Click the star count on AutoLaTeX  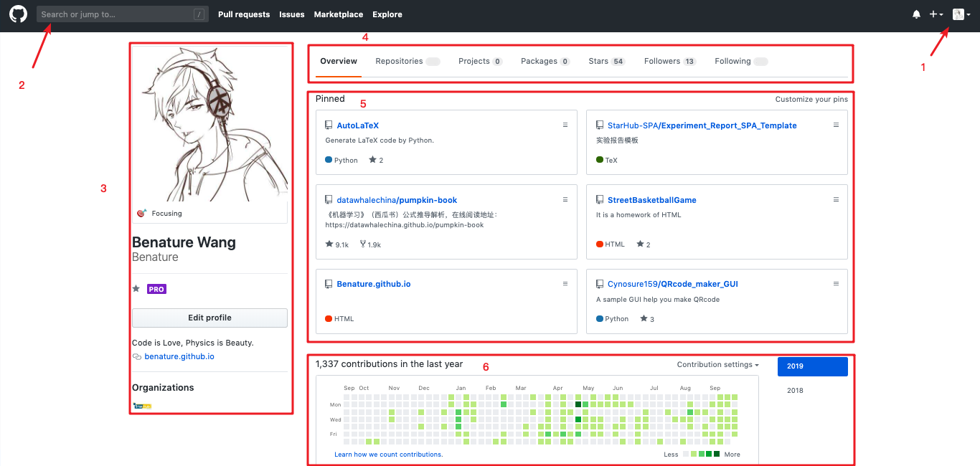pyautogui.click(x=376, y=160)
